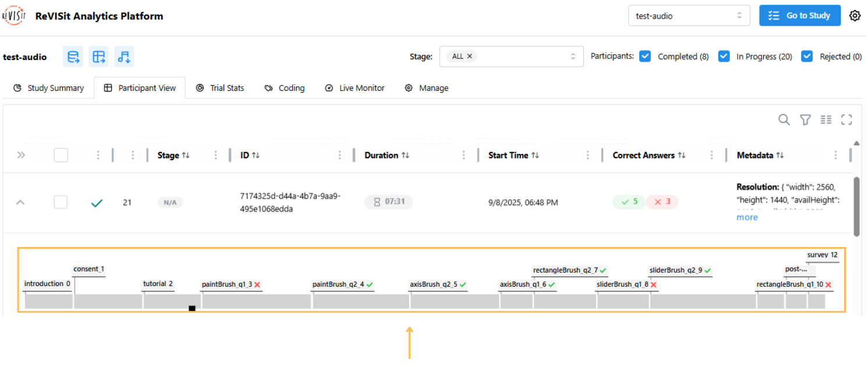Click the audio download icon
The width and height of the screenshot is (868, 367).
123,56
